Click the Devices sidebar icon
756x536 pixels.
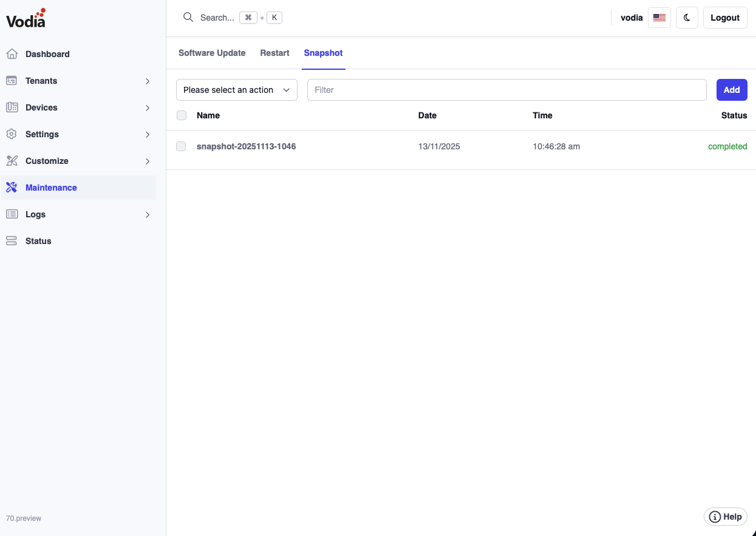click(x=12, y=107)
